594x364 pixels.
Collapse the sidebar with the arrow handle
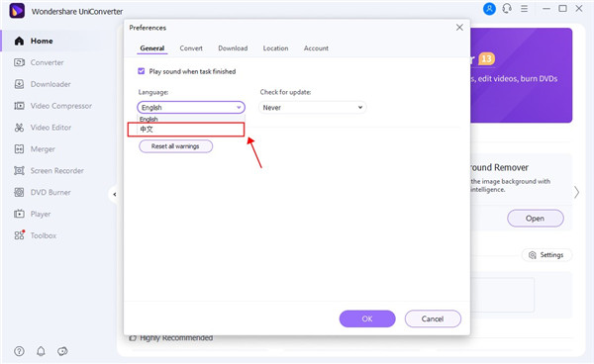[115, 195]
